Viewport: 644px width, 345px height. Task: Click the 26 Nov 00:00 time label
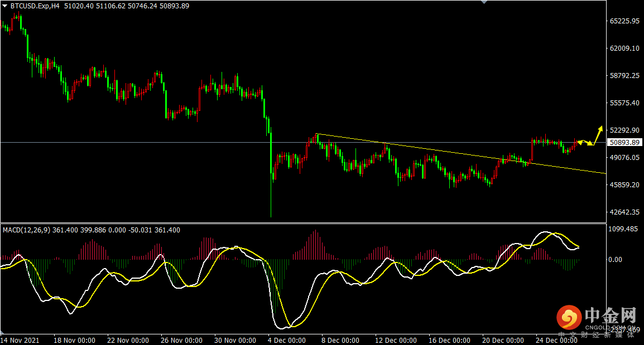point(181,341)
